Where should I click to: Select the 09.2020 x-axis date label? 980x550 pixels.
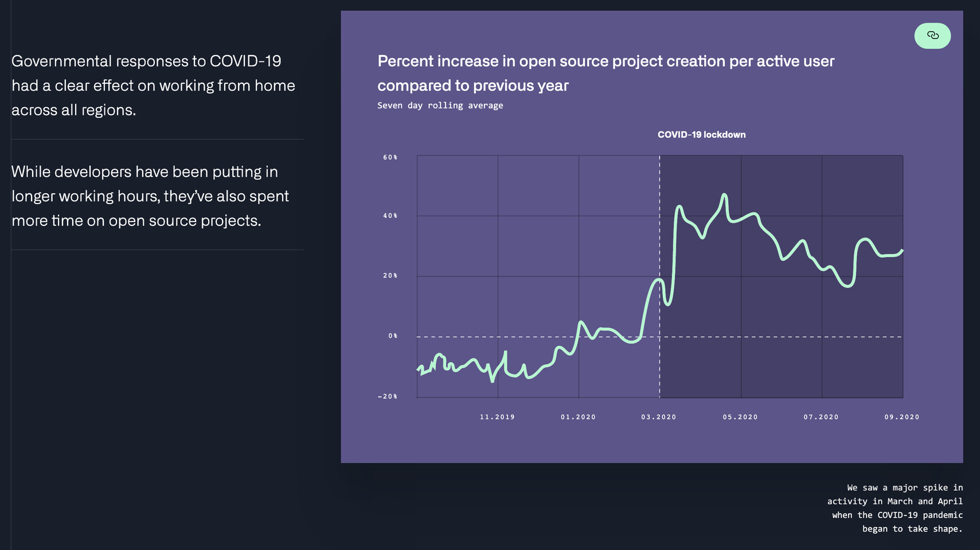point(901,417)
